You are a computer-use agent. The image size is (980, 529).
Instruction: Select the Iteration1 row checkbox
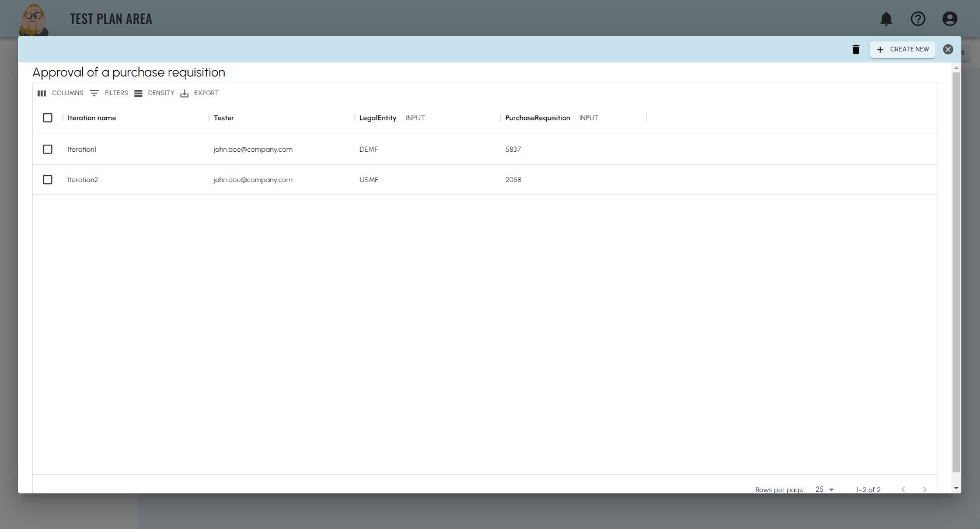[x=48, y=149]
